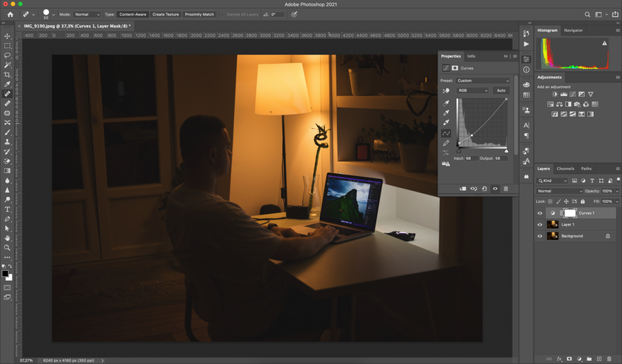Open the brush preset picker arrow
The image size is (622, 364).
pos(53,15)
